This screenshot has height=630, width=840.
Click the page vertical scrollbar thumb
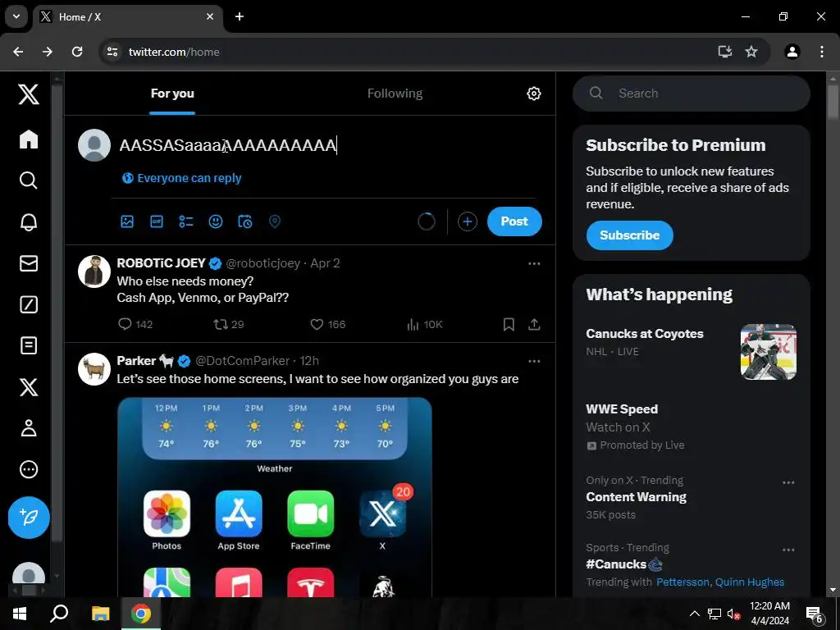[x=833, y=102]
